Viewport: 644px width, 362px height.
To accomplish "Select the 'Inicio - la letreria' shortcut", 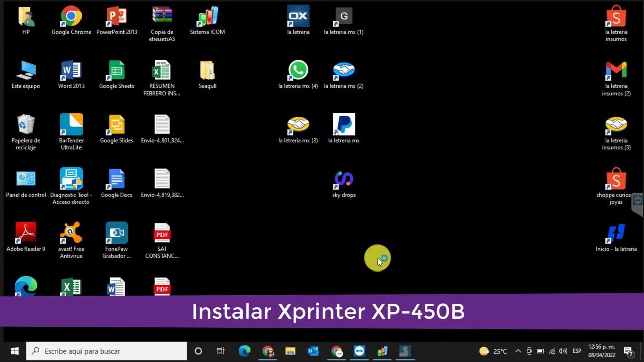I will [x=616, y=238].
